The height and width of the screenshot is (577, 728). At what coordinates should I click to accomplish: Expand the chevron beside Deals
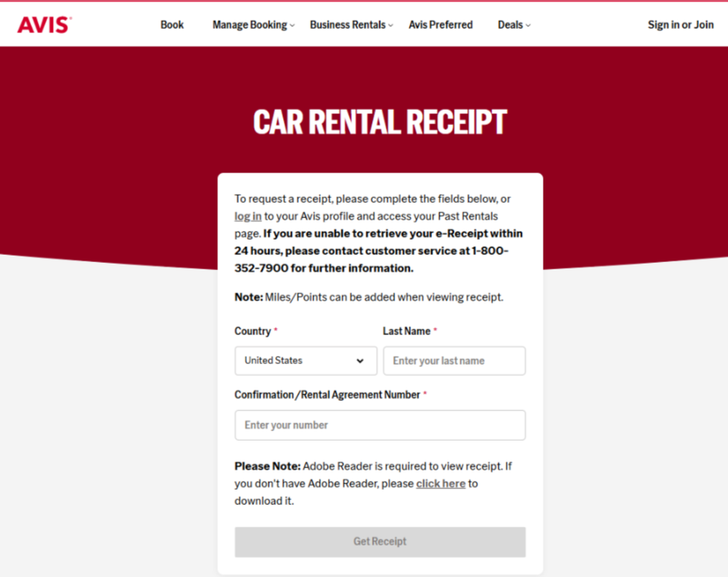pyautogui.click(x=528, y=26)
